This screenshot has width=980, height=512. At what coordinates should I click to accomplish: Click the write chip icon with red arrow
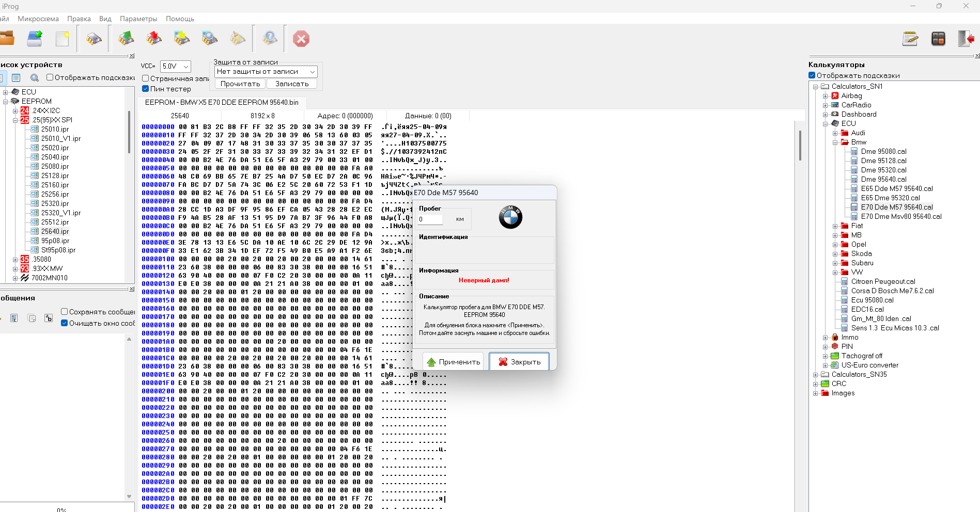(x=154, y=39)
